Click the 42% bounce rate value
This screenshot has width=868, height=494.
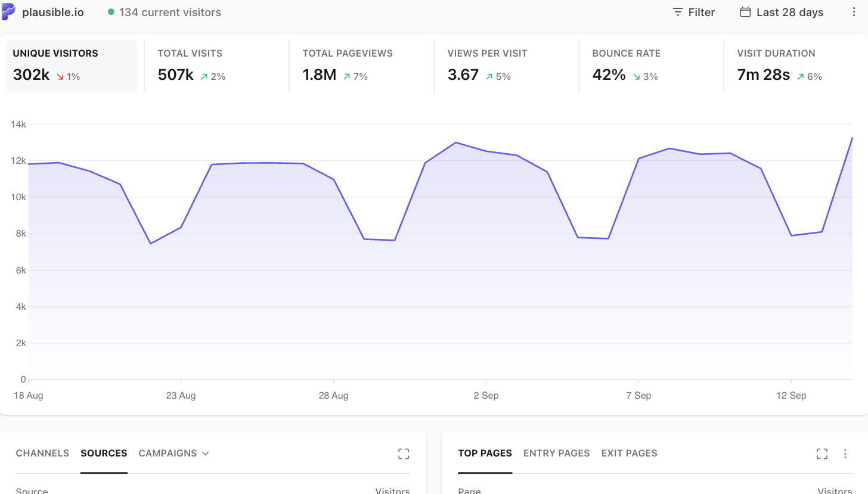(609, 75)
